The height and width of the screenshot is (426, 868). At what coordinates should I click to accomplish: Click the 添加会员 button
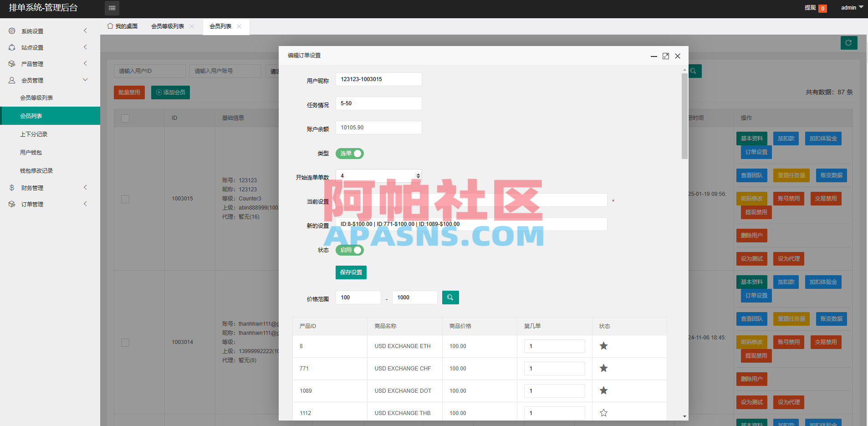click(x=170, y=92)
